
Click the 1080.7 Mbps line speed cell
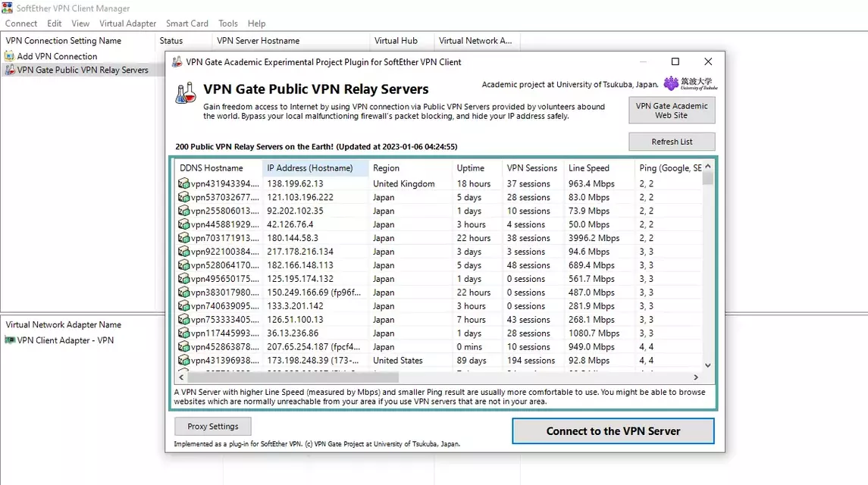pyautogui.click(x=594, y=333)
